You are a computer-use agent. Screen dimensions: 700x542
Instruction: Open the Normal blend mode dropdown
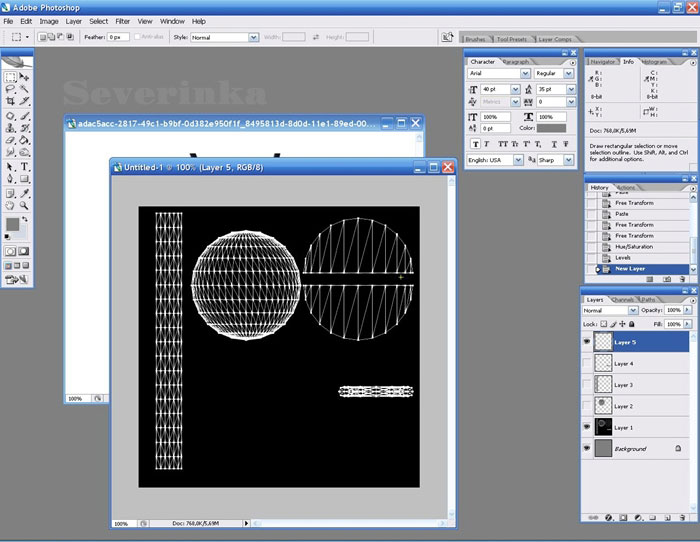point(632,311)
